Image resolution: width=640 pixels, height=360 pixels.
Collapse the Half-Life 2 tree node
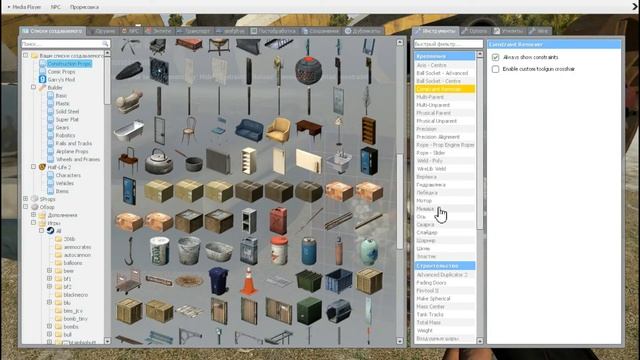(x=33, y=167)
